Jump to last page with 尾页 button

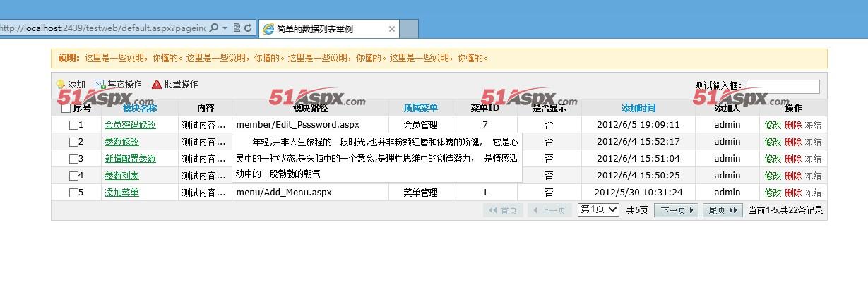point(723,210)
